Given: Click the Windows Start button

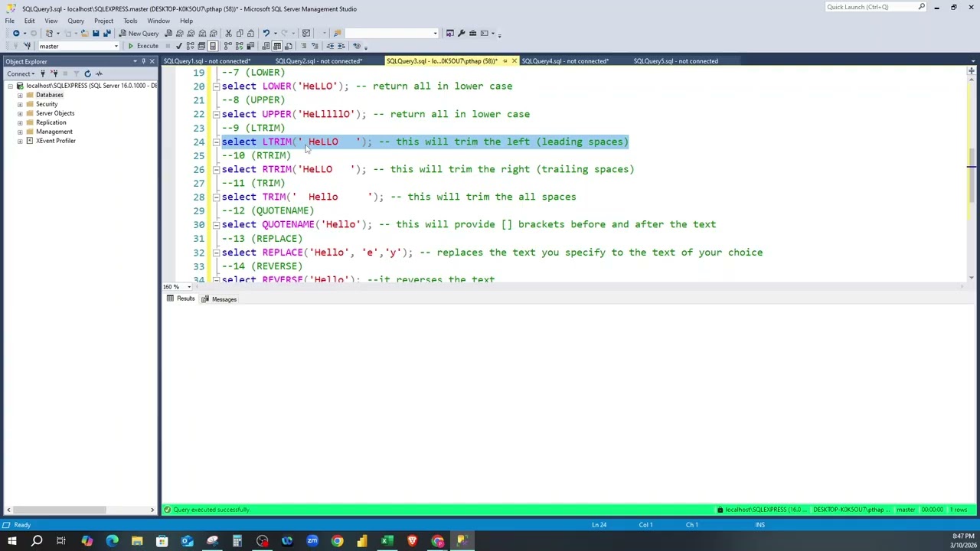Looking at the screenshot, I should click(11, 542).
